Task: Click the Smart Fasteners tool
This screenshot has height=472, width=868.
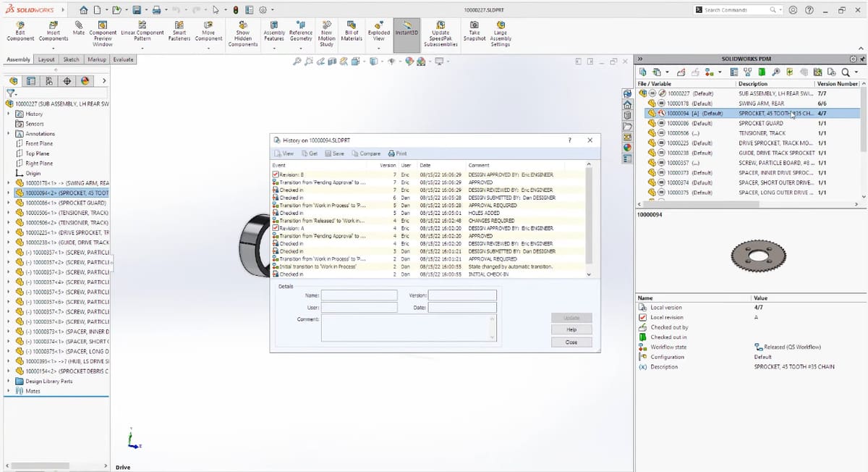Action: [179, 32]
